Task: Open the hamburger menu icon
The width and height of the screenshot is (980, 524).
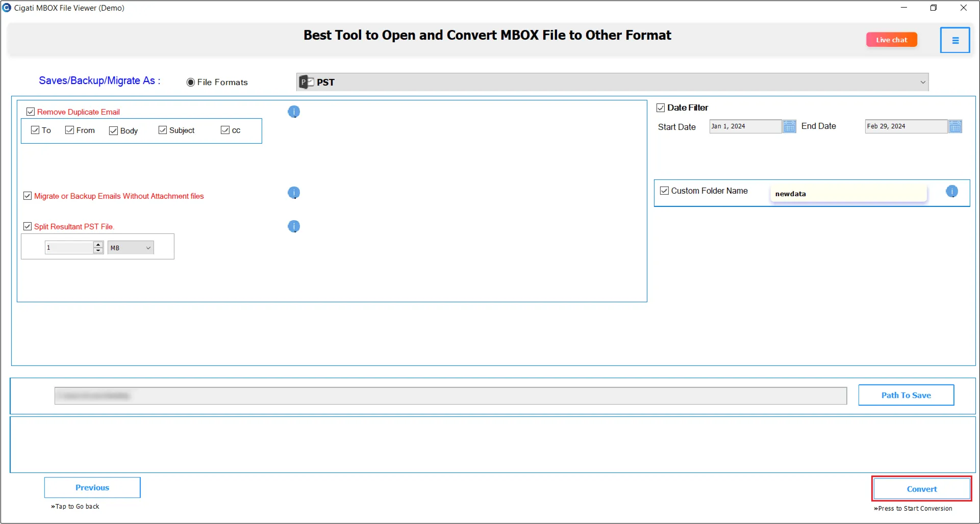Action: [955, 40]
